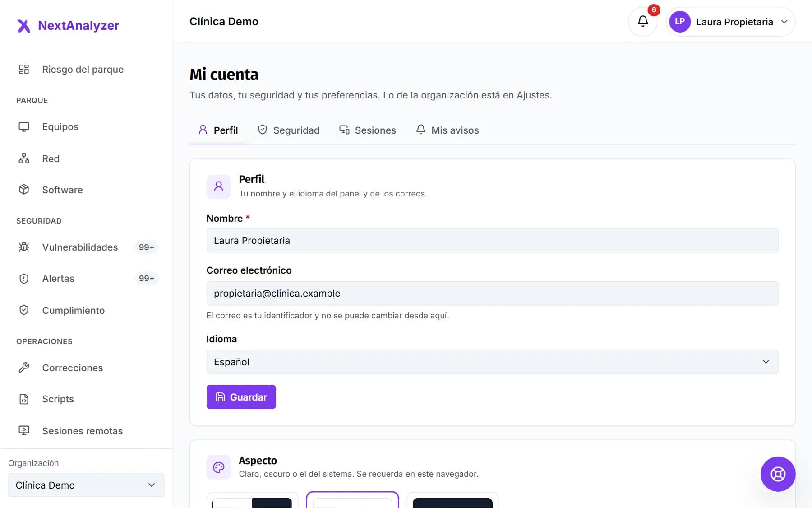Click the Red network icon

[24, 158]
